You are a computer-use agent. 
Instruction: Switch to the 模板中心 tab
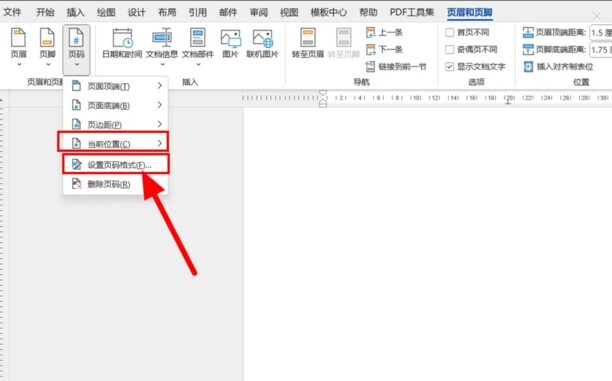329,12
